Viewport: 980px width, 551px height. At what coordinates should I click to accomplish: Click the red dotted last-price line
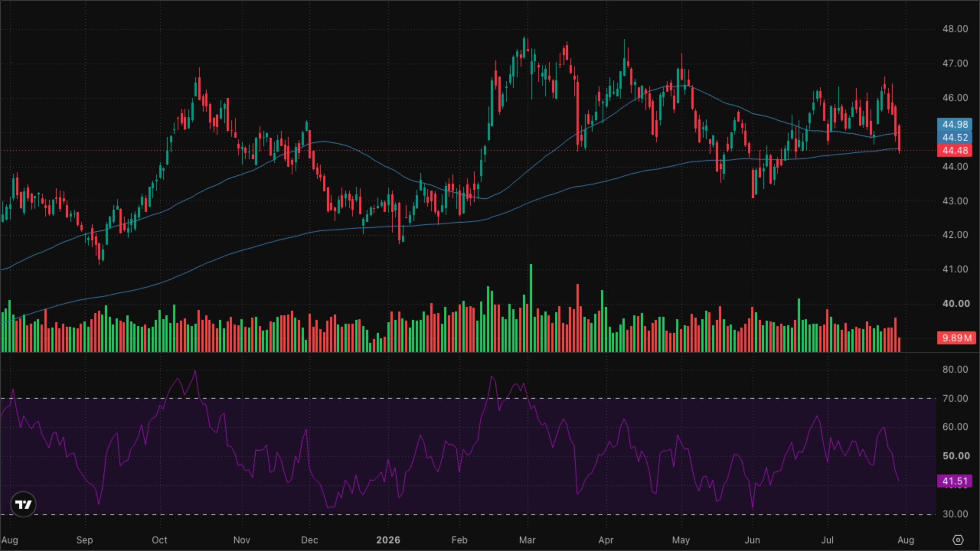468,150
